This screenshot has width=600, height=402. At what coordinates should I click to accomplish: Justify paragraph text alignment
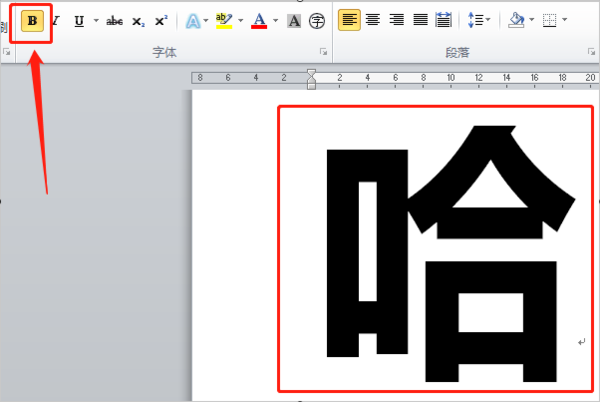click(420, 20)
